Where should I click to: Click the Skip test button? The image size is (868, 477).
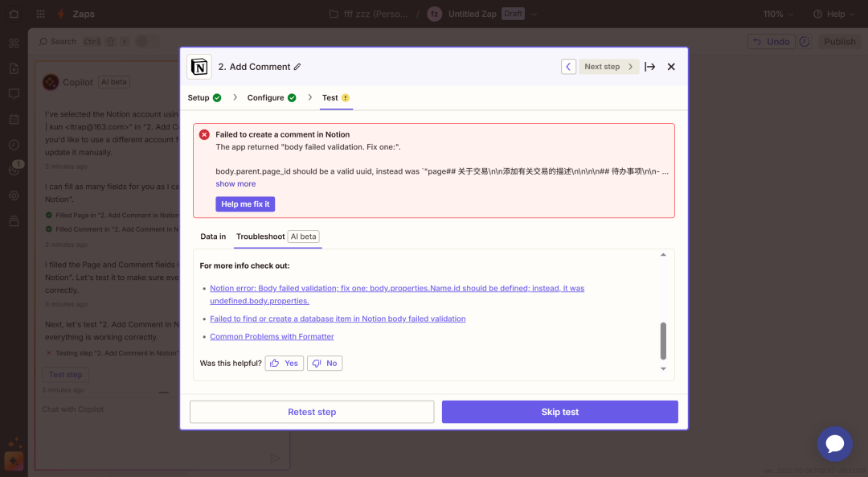559,412
